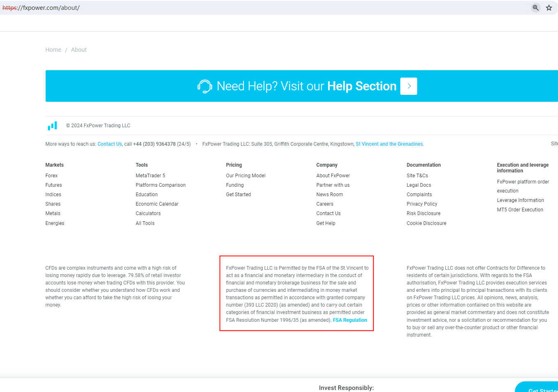The height and width of the screenshot is (392, 558).
Task: Open Economic Calendar link
Action: (157, 204)
